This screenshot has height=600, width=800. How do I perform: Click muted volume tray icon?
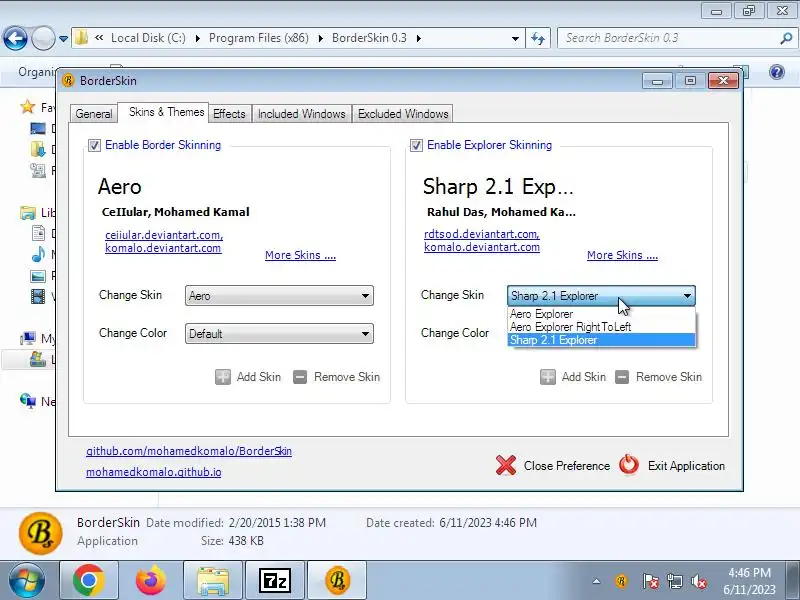(698, 581)
